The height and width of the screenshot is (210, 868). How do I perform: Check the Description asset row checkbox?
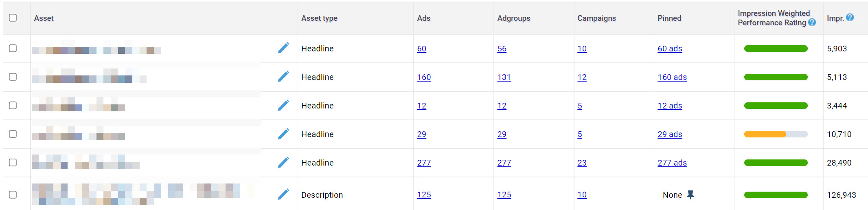(x=13, y=195)
